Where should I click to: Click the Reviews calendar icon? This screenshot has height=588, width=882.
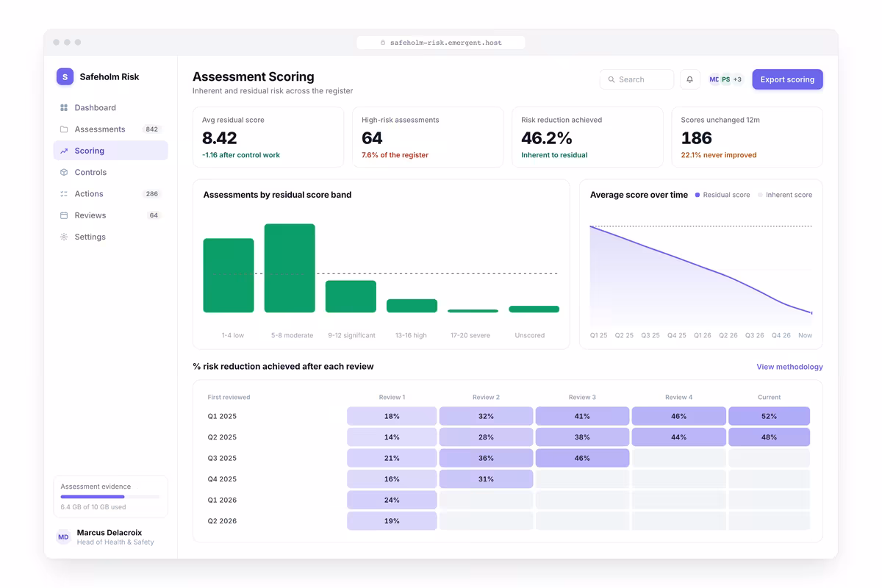[x=64, y=215]
